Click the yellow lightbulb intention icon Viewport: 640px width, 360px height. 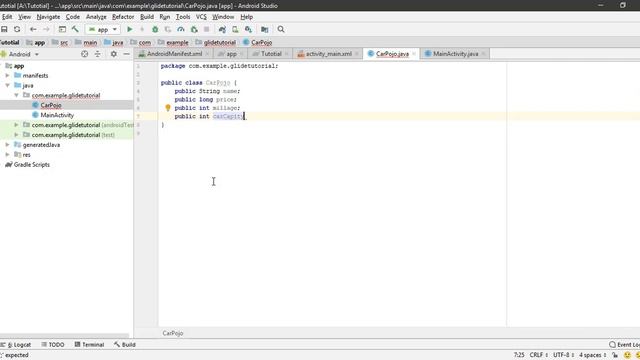168,108
